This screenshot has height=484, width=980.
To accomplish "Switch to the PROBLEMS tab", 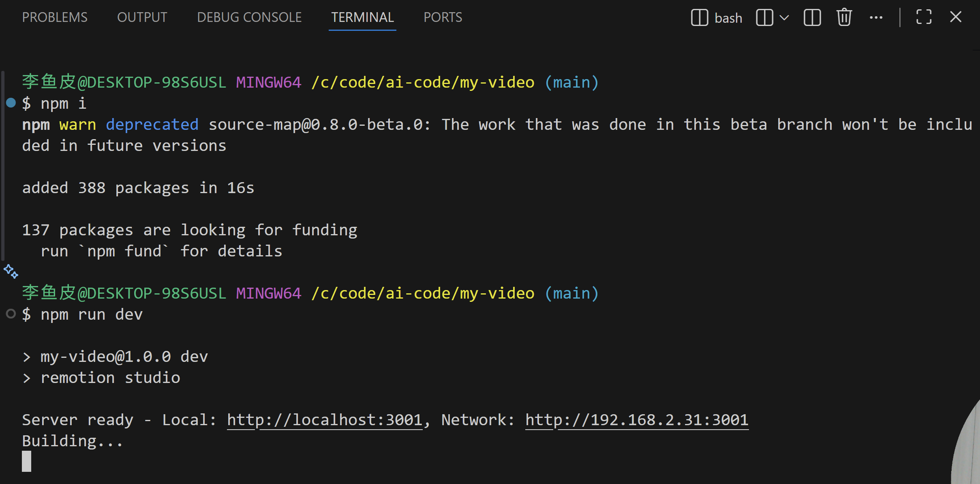I will [x=55, y=17].
